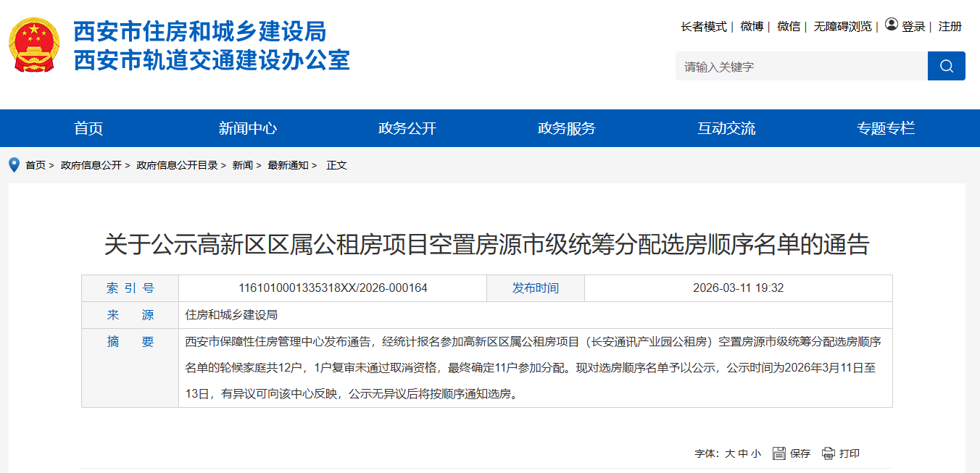The width and height of the screenshot is (980, 473).
Task: Click the national emblem logo
Action: click(34, 45)
